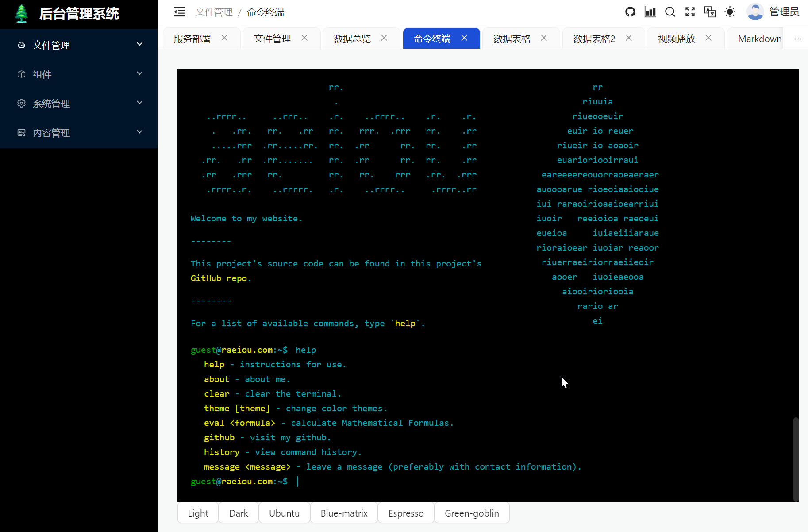The height and width of the screenshot is (532, 808).
Task: Collapse sidebar with the menu fold icon
Action: (x=179, y=12)
